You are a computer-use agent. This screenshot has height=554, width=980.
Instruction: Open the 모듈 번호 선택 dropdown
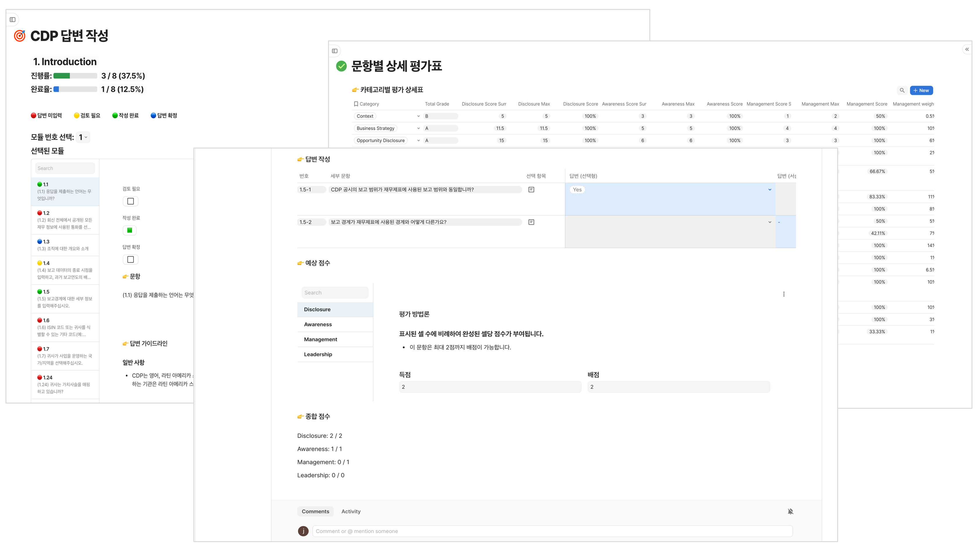83,137
